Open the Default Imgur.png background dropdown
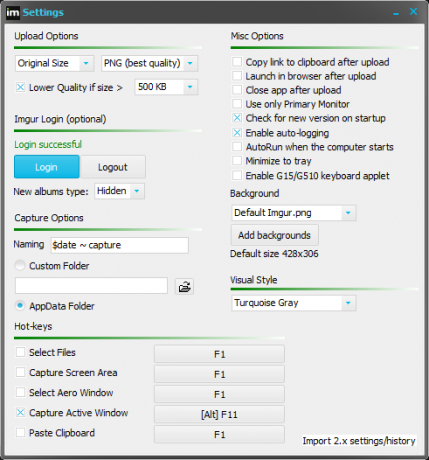429x460 pixels. tap(294, 213)
